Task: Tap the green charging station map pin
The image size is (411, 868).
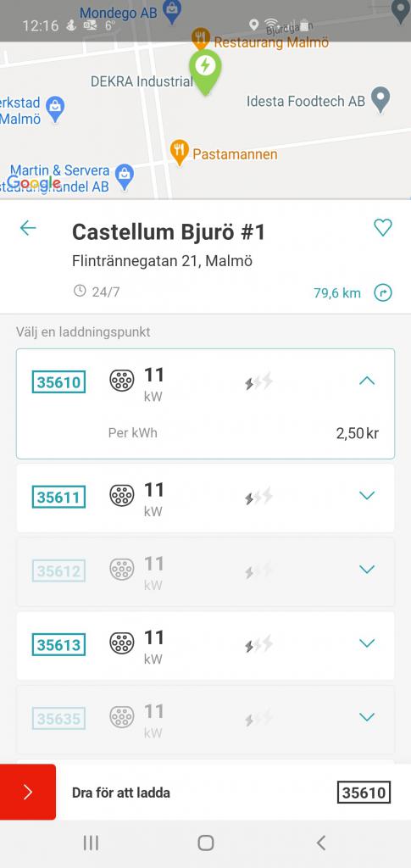Action: point(205,73)
